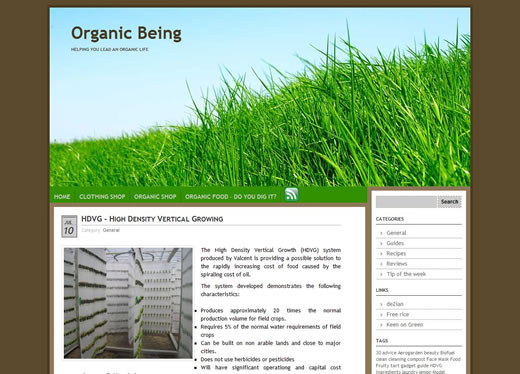Click the LINKS sidebar heading
The height and width of the screenshot is (374, 520).
tap(382, 290)
